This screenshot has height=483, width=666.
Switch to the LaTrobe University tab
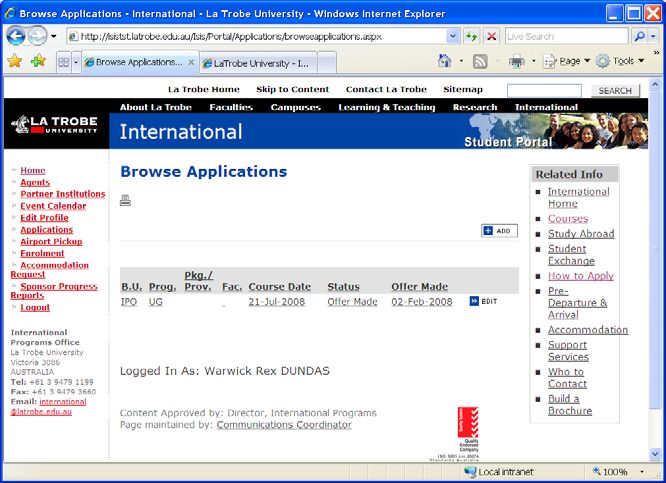(x=258, y=64)
